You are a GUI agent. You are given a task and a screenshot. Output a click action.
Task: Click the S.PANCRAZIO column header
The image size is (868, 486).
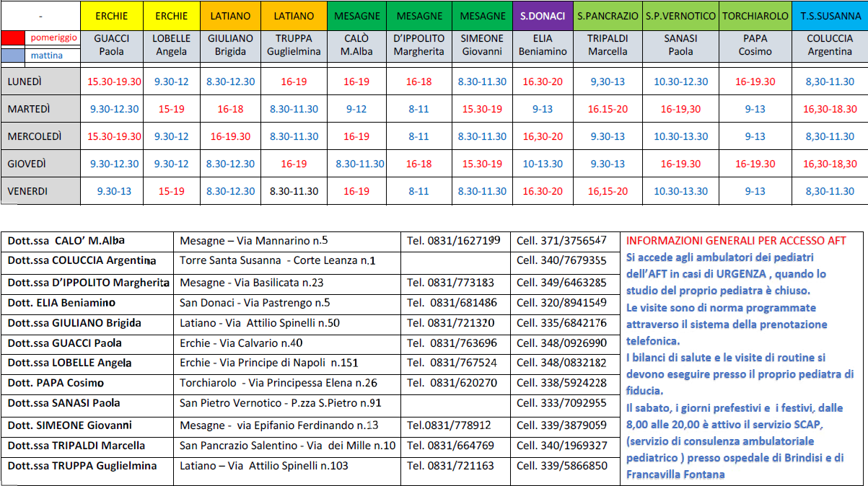pos(608,16)
